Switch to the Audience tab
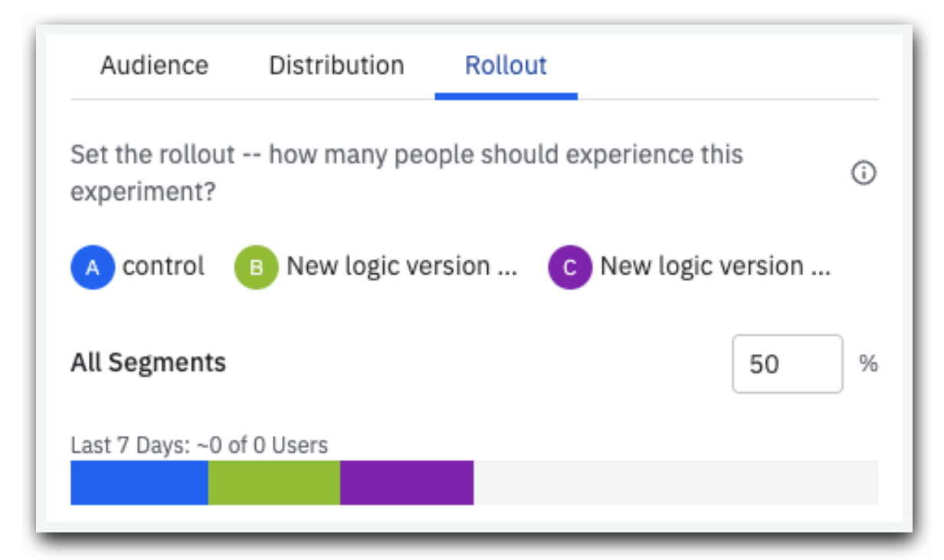The height and width of the screenshot is (560, 944). 154,66
